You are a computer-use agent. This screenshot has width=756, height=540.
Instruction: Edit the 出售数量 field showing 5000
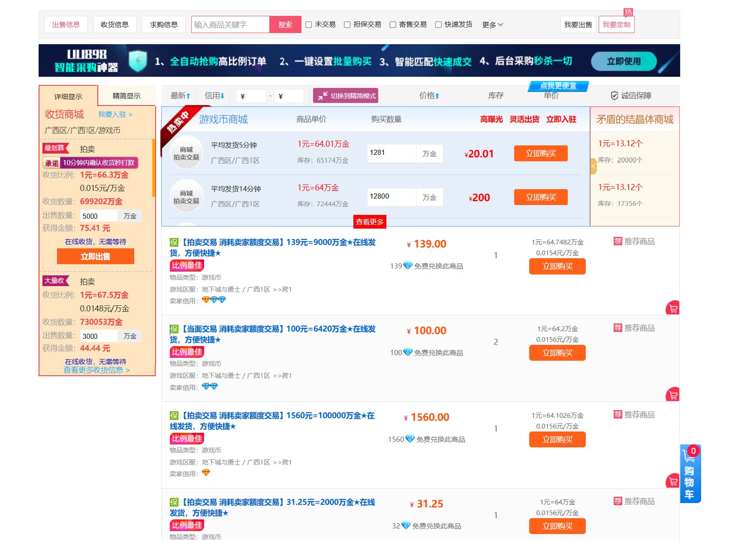[99, 216]
